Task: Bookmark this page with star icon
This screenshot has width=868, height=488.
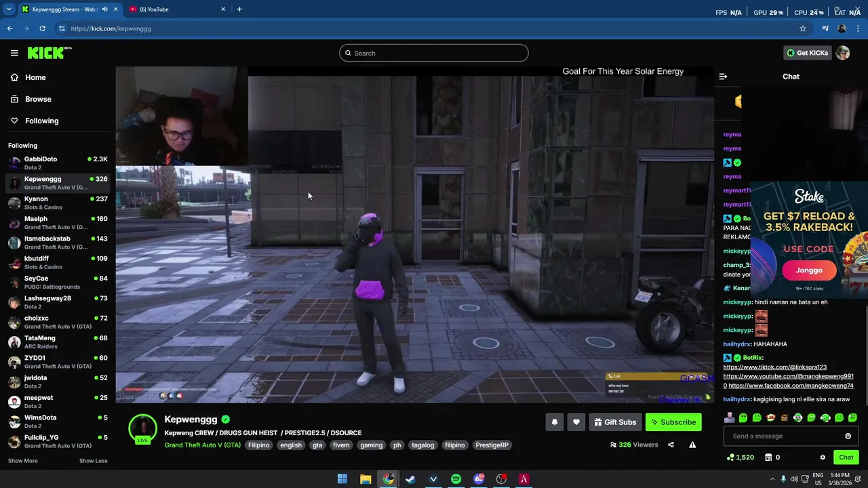Action: click(x=803, y=28)
